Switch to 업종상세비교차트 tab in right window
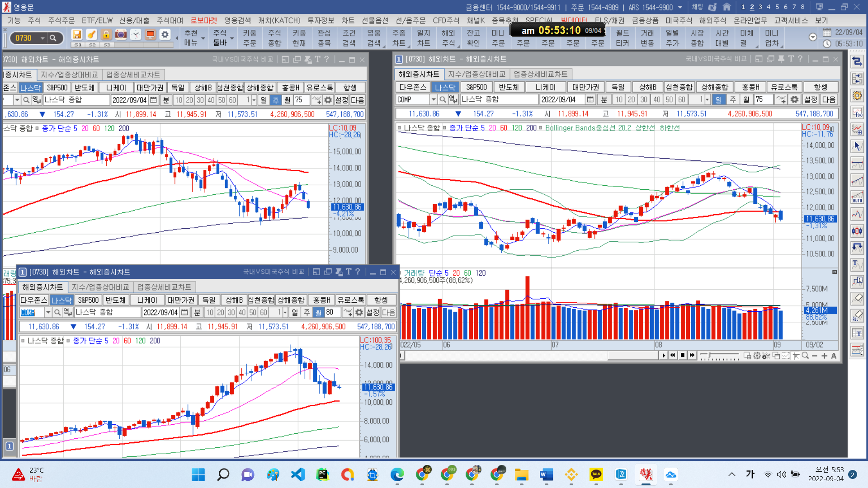Image resolution: width=868 pixels, height=488 pixels. [541, 74]
